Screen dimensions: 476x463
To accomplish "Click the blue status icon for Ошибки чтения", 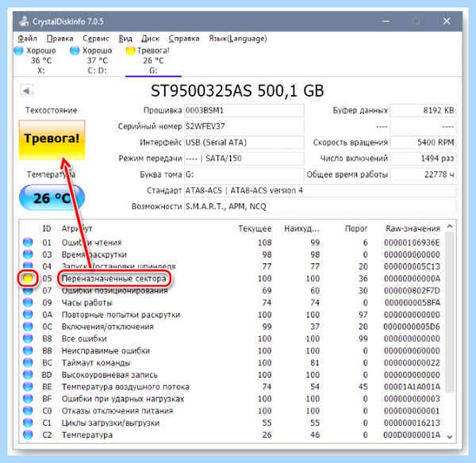I will click(28, 242).
